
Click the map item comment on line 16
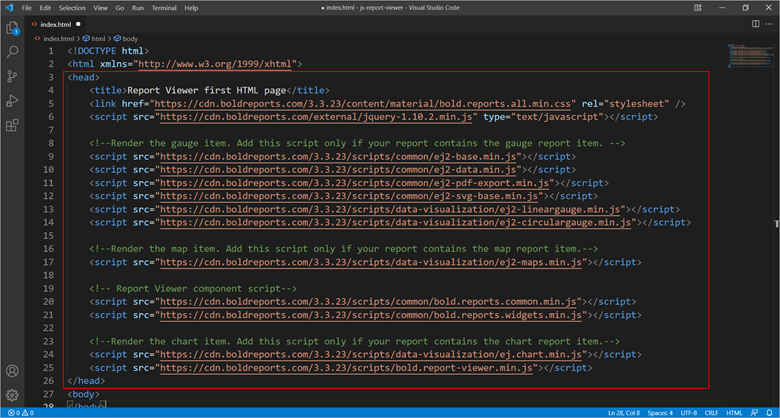pyautogui.click(x=344, y=249)
